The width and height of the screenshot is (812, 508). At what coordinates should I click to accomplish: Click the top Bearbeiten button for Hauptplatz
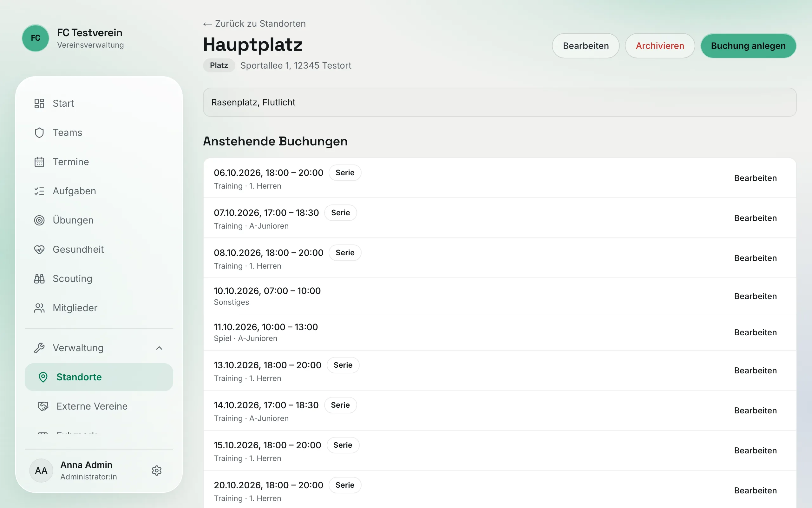586,46
